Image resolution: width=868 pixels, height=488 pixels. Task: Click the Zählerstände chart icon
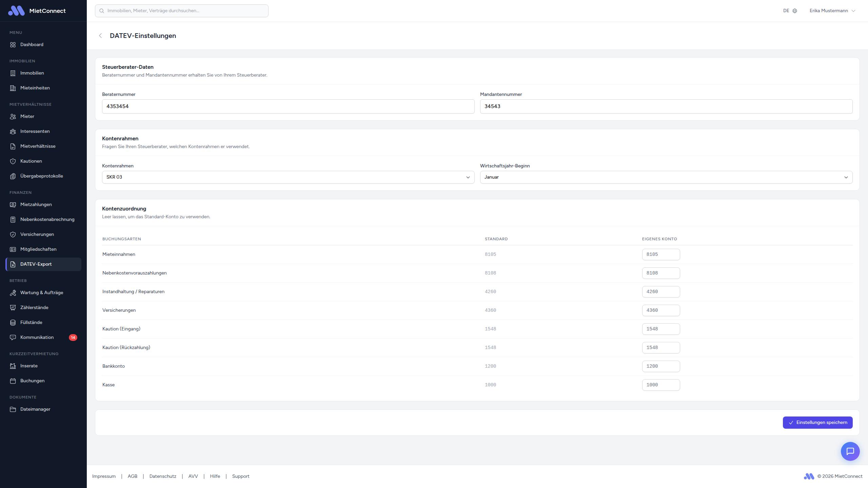click(13, 308)
